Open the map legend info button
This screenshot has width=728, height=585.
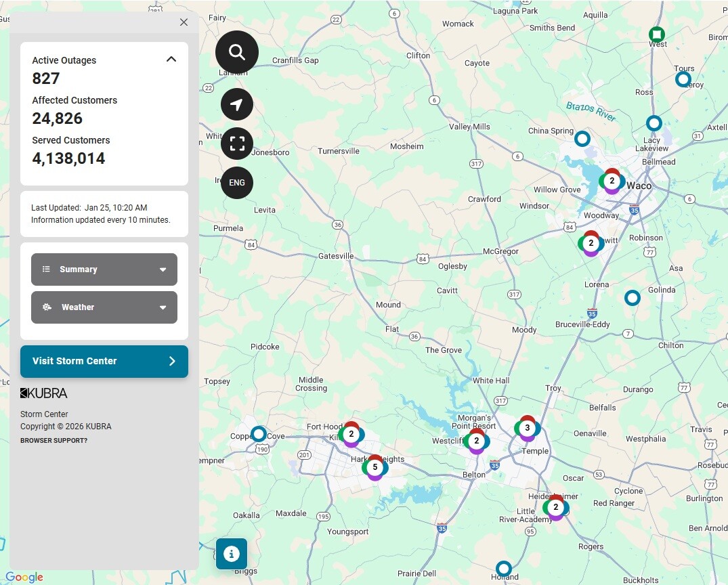click(232, 554)
